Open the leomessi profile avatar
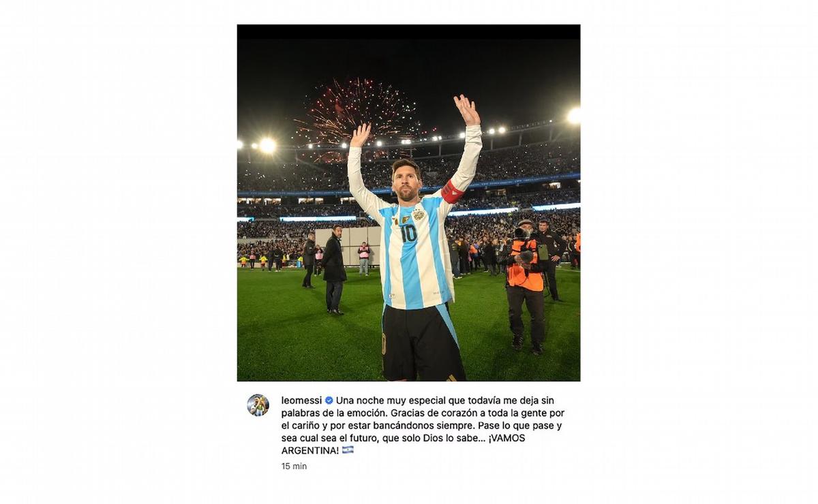The width and height of the screenshot is (818, 504). 258,405
